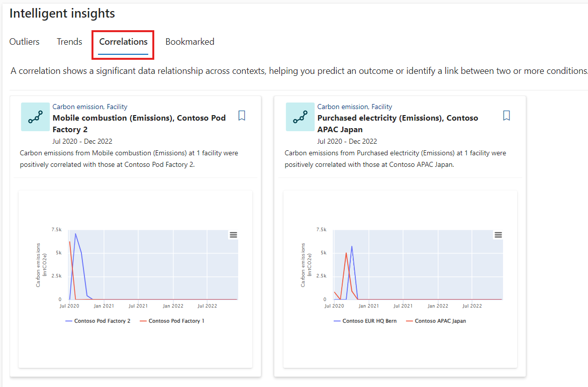
Task: Bookmark the Purchased electricity correlation card
Action: (506, 116)
